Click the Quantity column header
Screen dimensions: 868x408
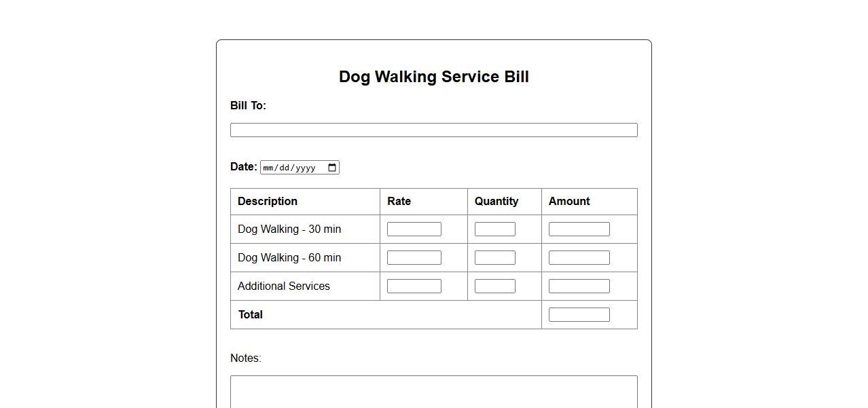pyautogui.click(x=496, y=202)
